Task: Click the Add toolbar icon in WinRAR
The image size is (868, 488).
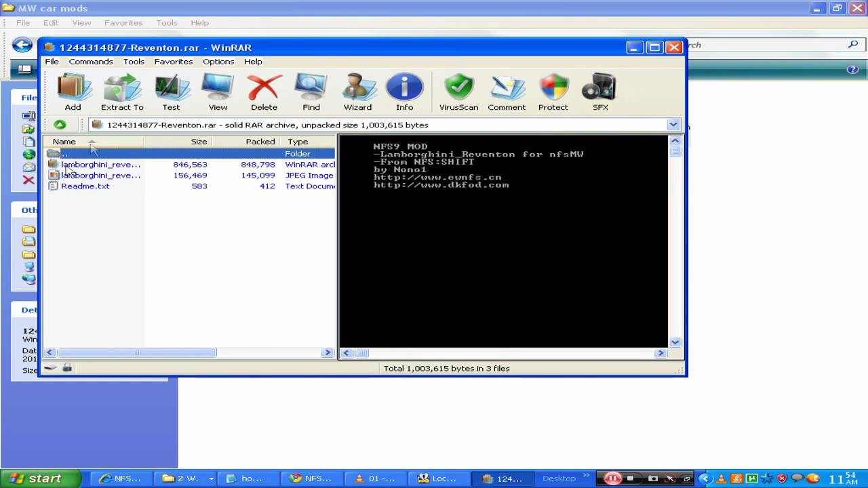Action: pyautogui.click(x=73, y=92)
